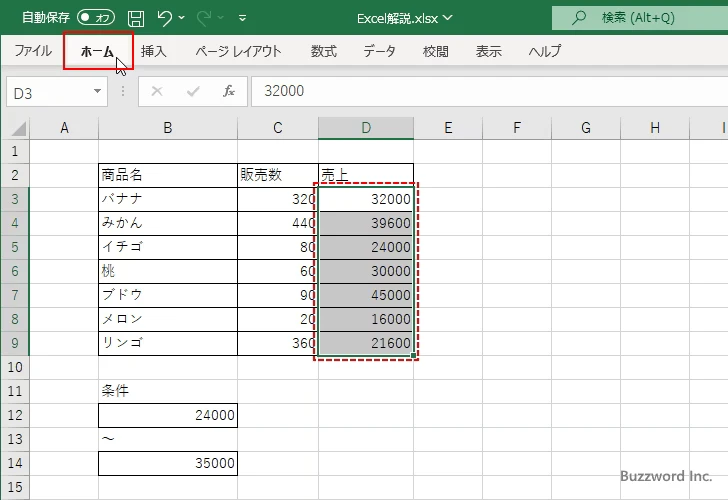Click the ブドウ cell
The height and width of the screenshot is (500, 728).
coord(168,295)
